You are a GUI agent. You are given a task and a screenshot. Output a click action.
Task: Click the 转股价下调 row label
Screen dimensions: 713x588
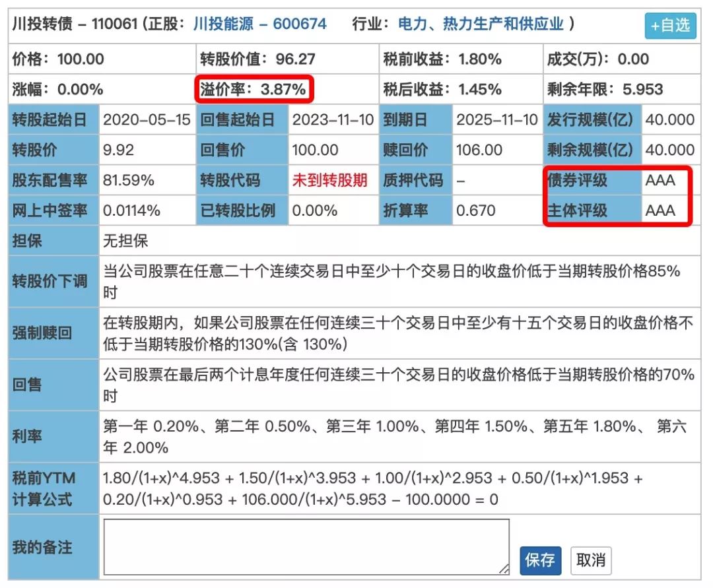pyautogui.click(x=53, y=281)
